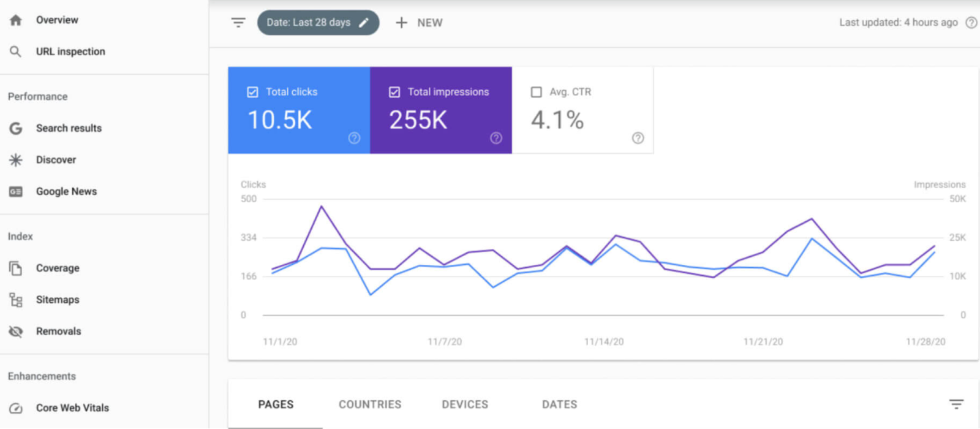Click help icon next to Last updated
This screenshot has height=429, width=980.
click(x=971, y=23)
